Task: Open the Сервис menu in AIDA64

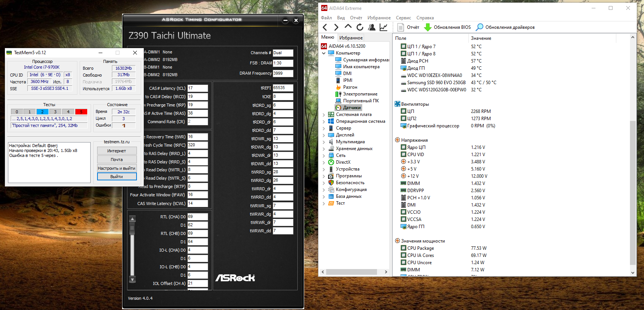Action: pos(404,18)
